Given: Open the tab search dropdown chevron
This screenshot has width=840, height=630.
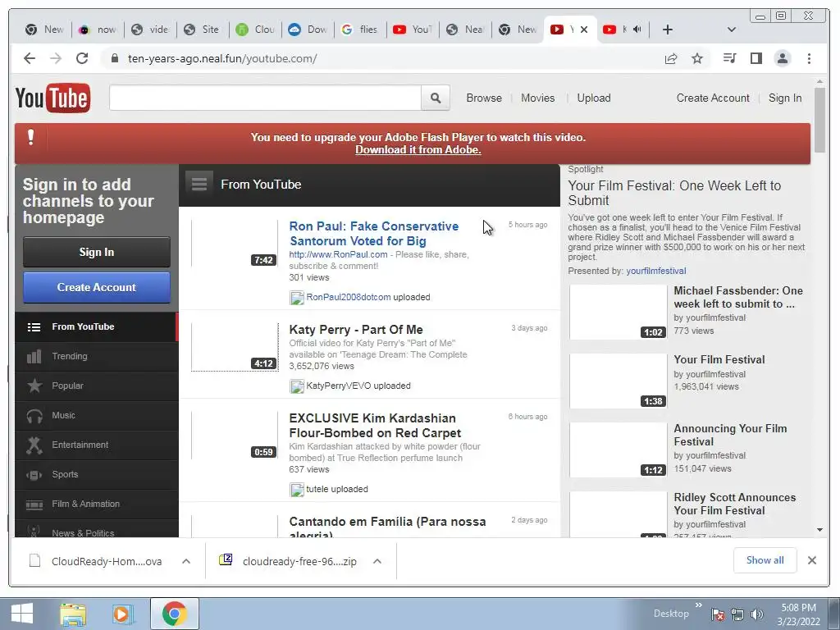Looking at the screenshot, I should [x=731, y=30].
